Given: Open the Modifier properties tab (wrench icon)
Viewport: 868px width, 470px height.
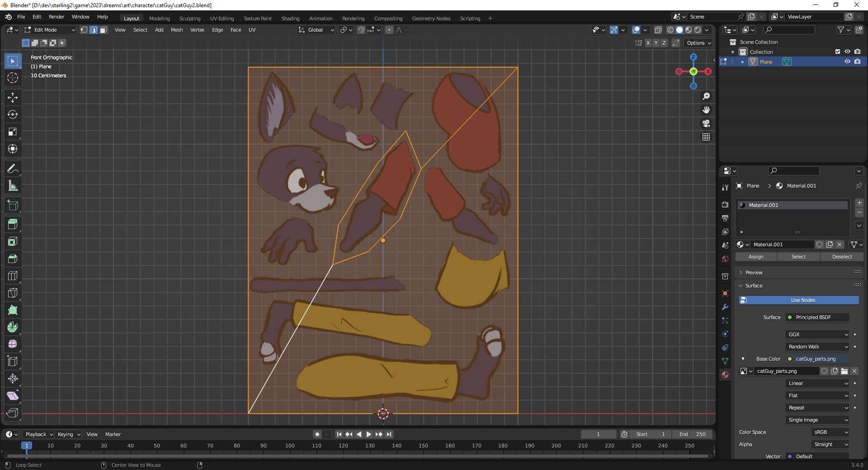Looking at the screenshot, I should 725,307.
